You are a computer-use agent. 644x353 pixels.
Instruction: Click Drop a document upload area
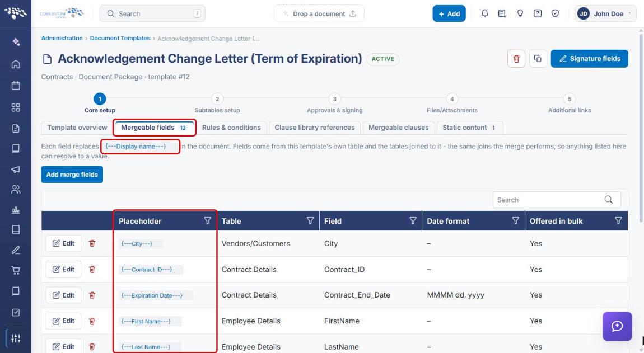(319, 13)
